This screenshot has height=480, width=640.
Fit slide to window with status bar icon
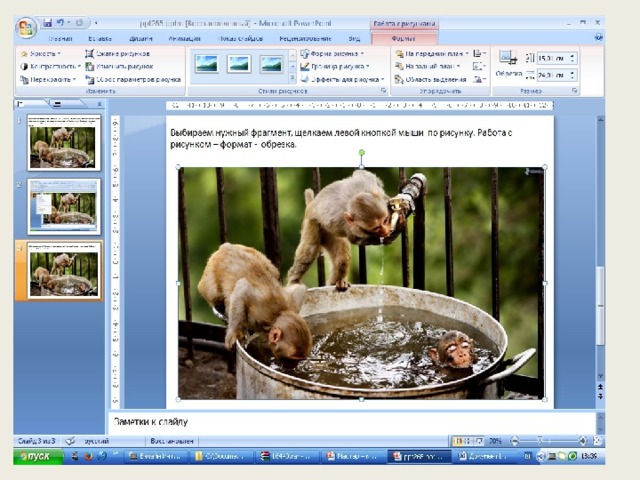(x=597, y=441)
